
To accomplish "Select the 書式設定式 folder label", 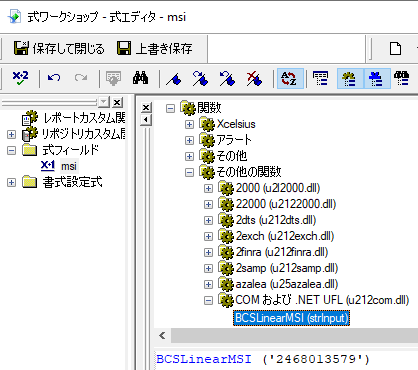I will click(x=72, y=182).
